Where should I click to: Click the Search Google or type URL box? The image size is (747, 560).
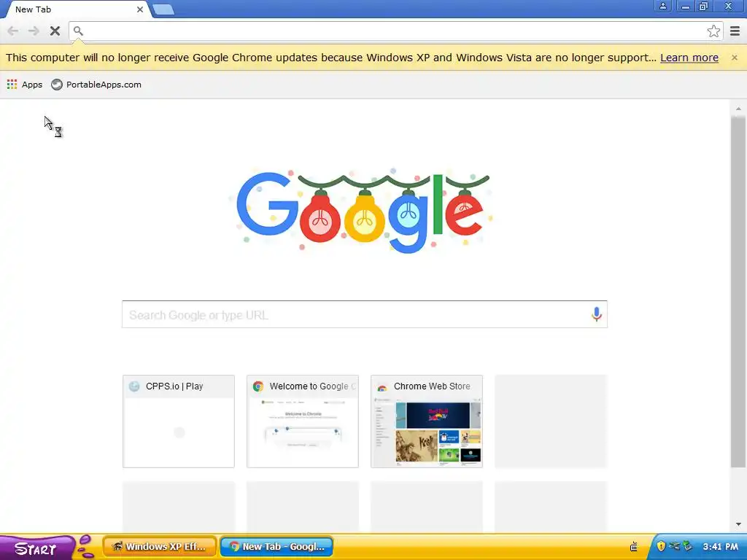point(365,314)
